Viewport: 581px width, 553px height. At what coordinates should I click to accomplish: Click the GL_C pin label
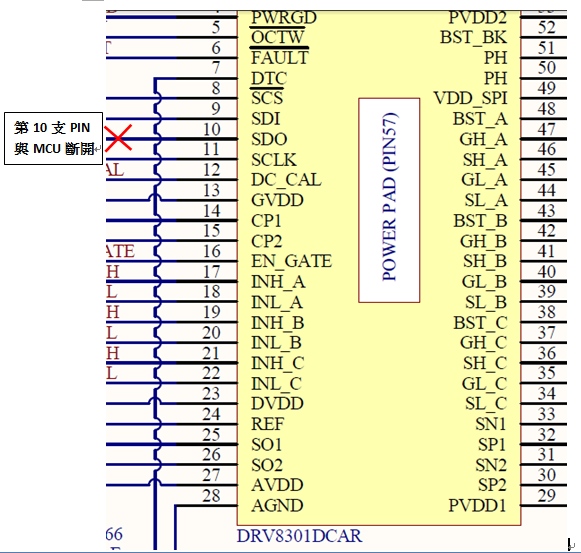484,384
